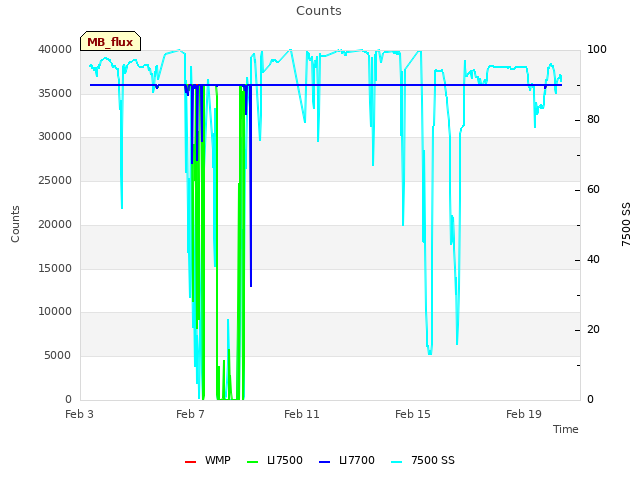Viewport: 640px width, 480px height.
Task: Click the Counts chart title
Action: 319,11
